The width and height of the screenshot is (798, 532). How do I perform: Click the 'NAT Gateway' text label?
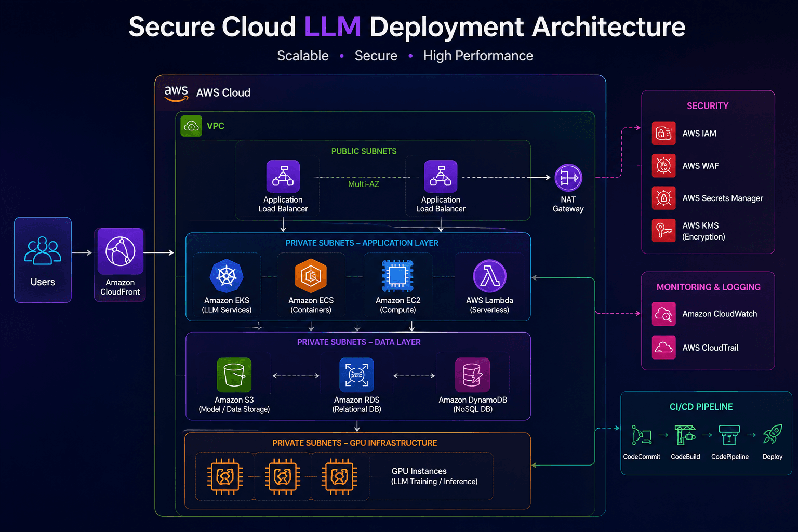point(568,204)
